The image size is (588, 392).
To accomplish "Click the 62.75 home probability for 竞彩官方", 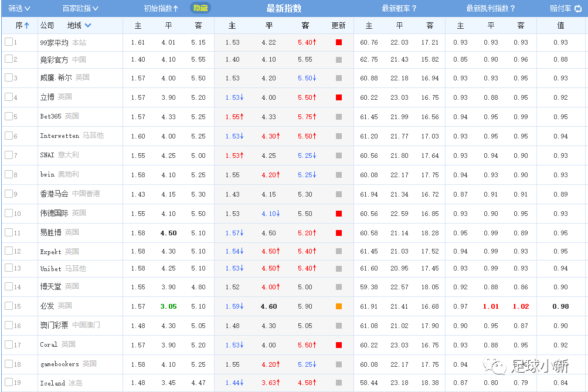I will (x=369, y=60).
